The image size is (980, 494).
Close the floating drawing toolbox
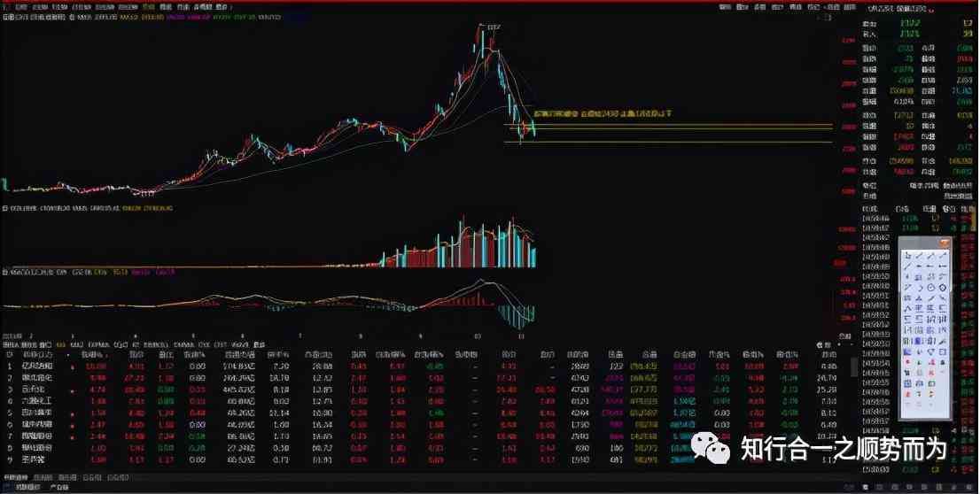coord(945,243)
